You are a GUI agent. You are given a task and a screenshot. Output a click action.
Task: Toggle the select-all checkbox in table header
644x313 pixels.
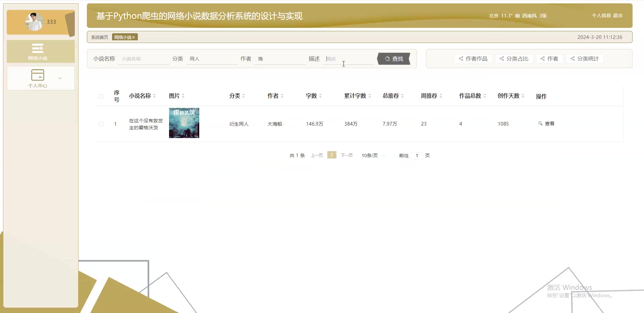[x=101, y=96]
